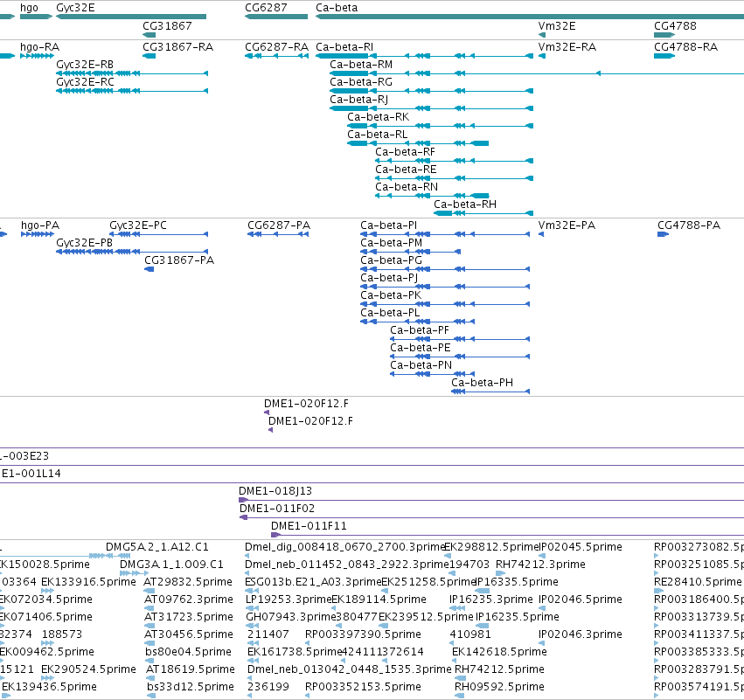Select the CG6287-PA protein label
744x700 pixels.
[279, 225]
